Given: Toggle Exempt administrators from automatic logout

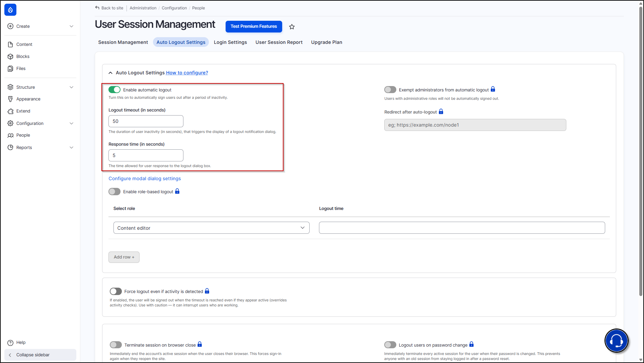Looking at the screenshot, I should (x=390, y=90).
